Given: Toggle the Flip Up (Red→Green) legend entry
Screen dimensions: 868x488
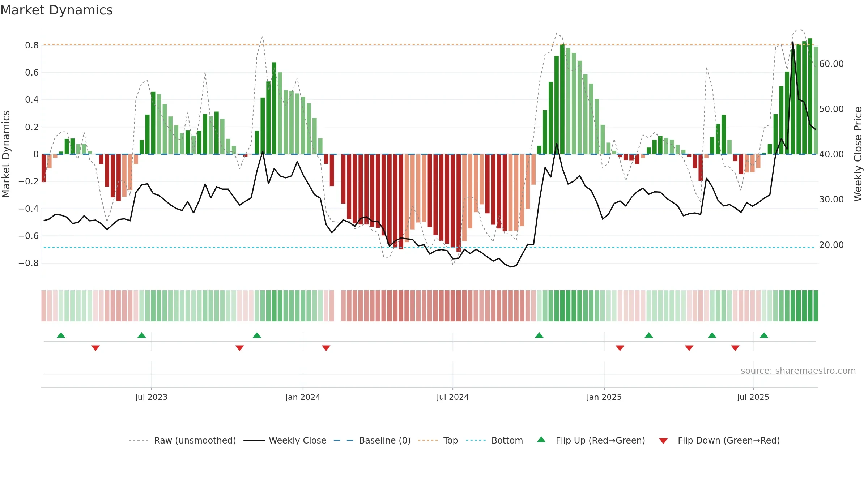Looking at the screenshot, I should [591, 440].
